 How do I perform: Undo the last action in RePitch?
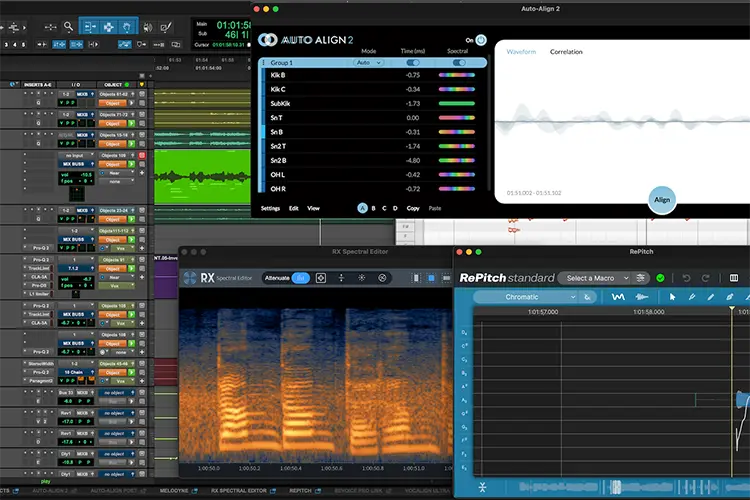(x=686, y=278)
